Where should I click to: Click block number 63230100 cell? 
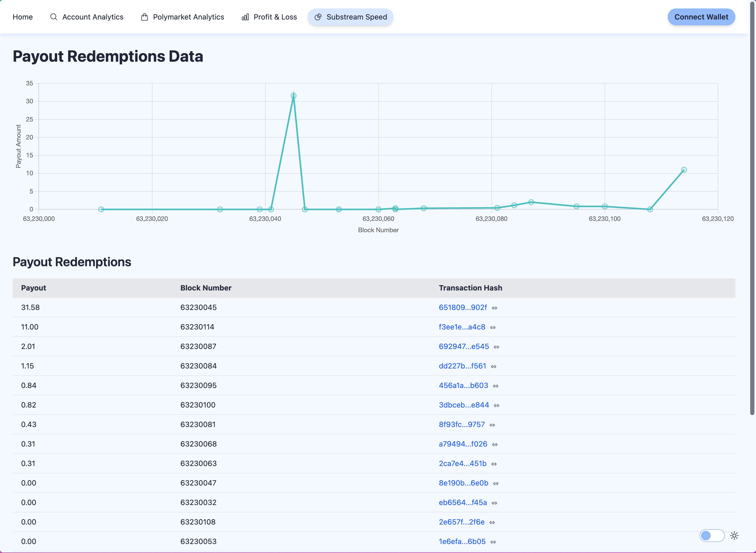198,405
